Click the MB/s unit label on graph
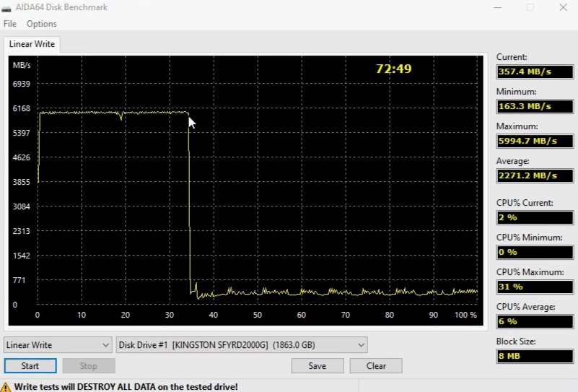The image size is (578, 392). (x=22, y=65)
